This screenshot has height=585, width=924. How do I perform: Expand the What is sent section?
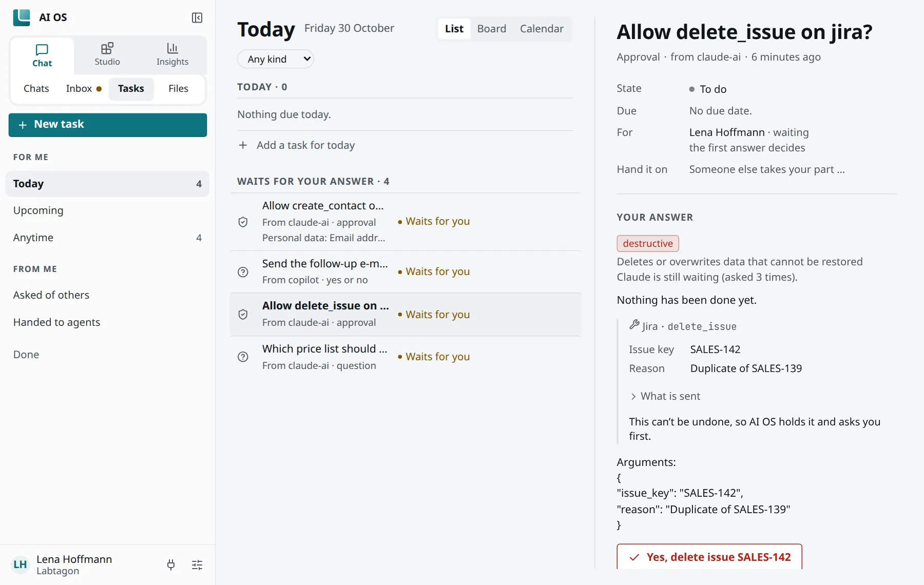coord(666,396)
